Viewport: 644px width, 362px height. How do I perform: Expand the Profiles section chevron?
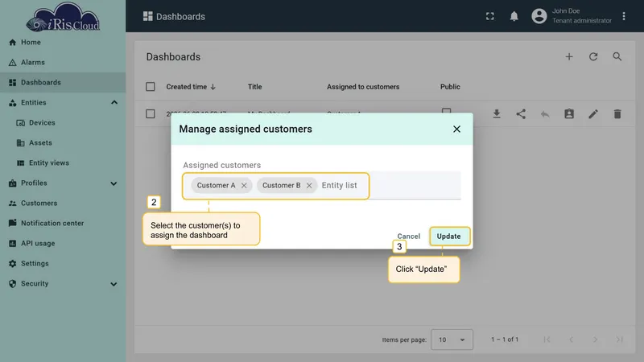(x=114, y=183)
